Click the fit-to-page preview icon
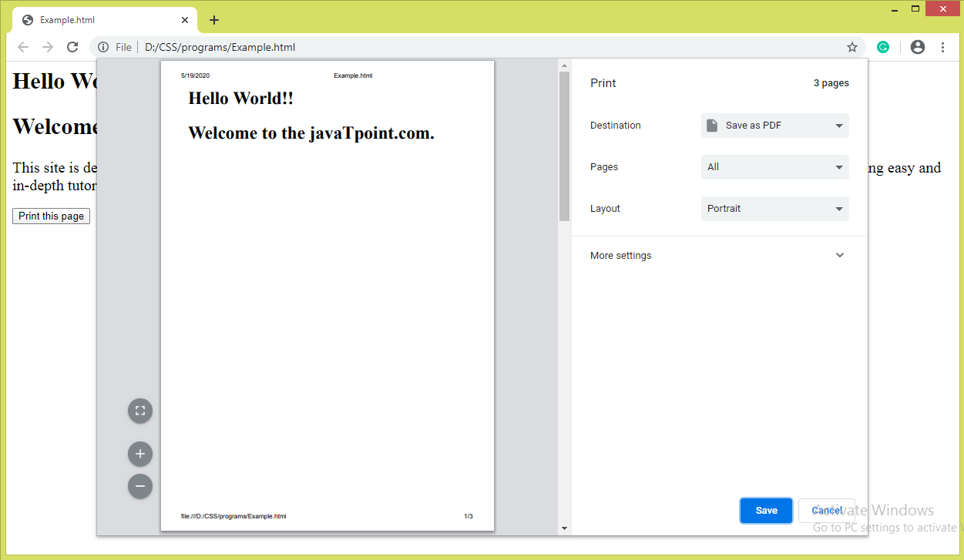 140,411
